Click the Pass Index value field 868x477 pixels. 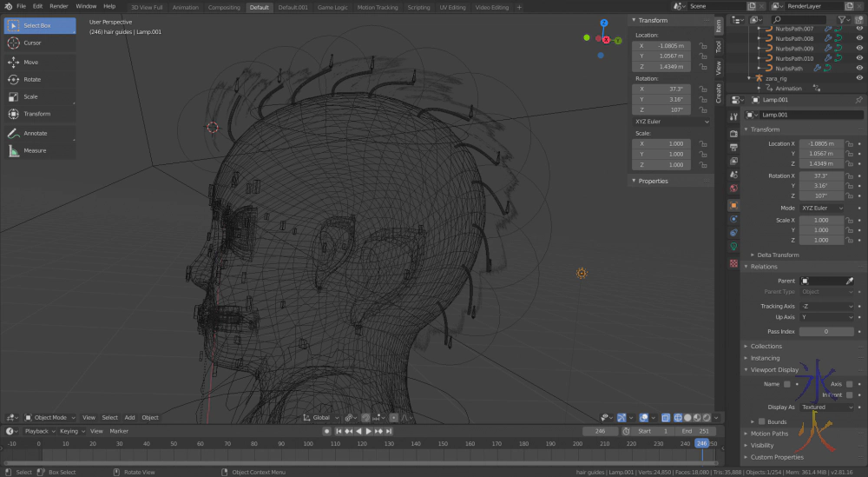pyautogui.click(x=826, y=331)
